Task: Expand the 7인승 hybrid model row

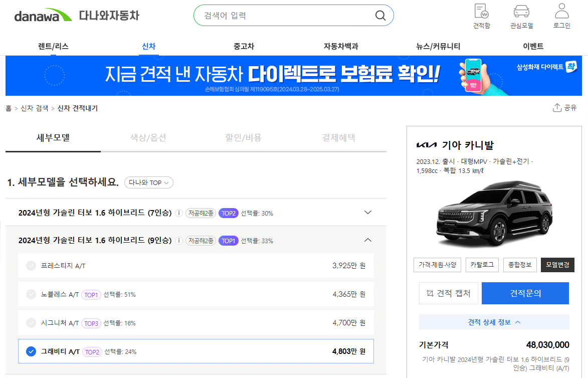Action: click(367, 213)
